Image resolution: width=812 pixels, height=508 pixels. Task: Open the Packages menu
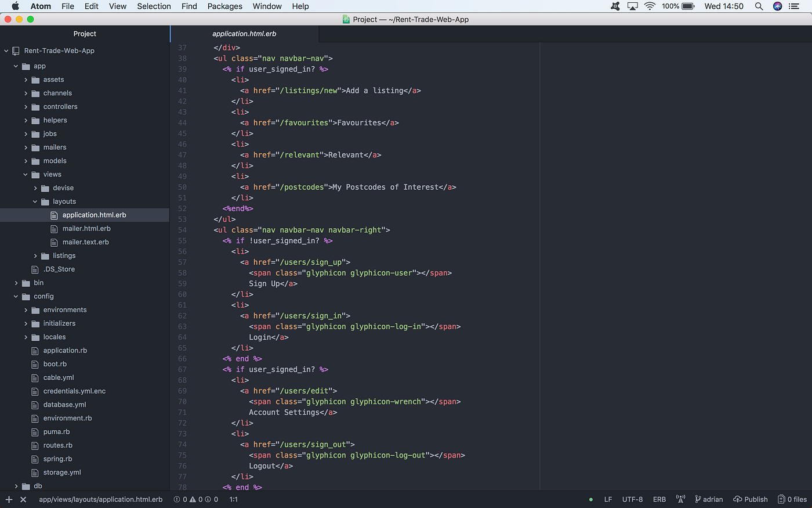[x=225, y=6]
